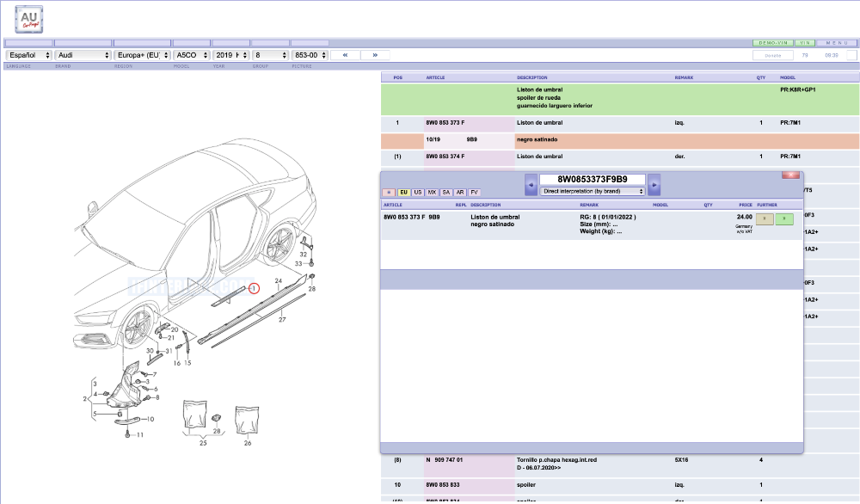Select the EU market tab
Viewport: 860px width, 504px height.
pyautogui.click(x=403, y=193)
